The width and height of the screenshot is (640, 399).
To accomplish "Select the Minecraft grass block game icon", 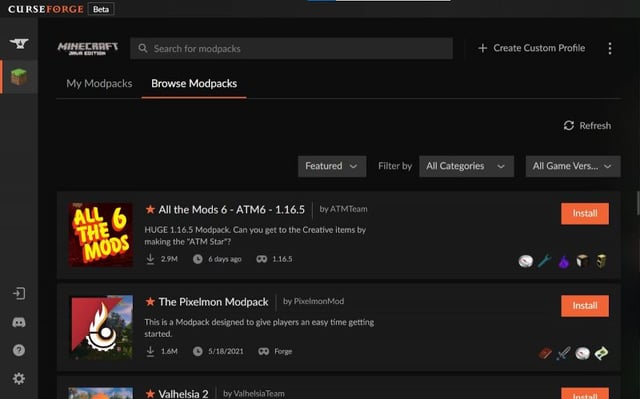I will click(x=19, y=77).
